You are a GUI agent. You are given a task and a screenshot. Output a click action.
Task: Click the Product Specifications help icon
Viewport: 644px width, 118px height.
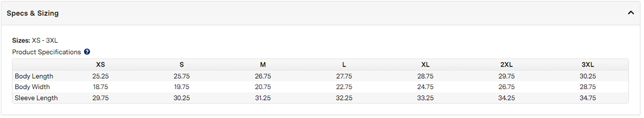pos(87,52)
